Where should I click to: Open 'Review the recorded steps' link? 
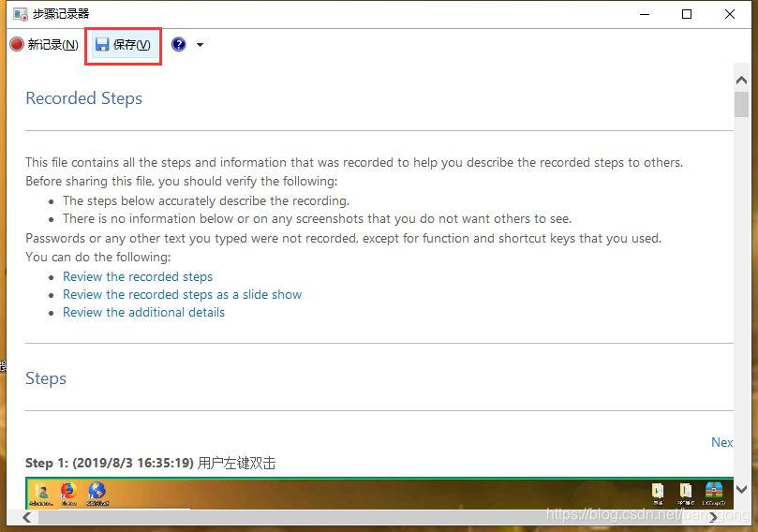tap(138, 276)
